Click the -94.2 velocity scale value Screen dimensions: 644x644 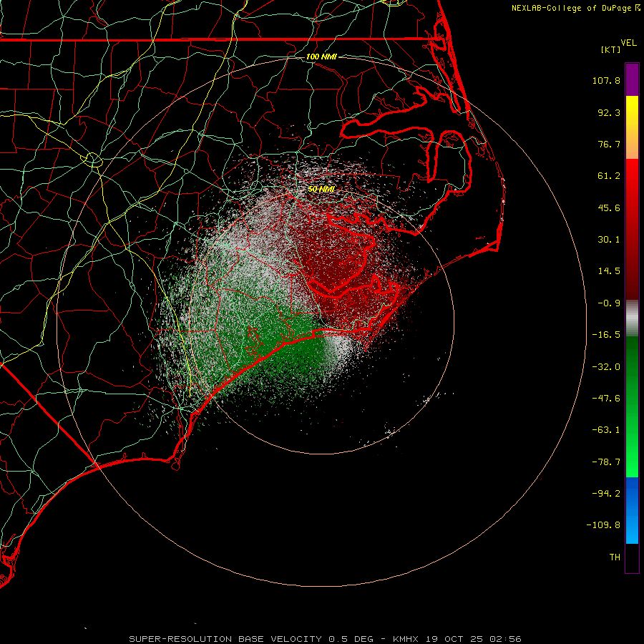pos(606,493)
